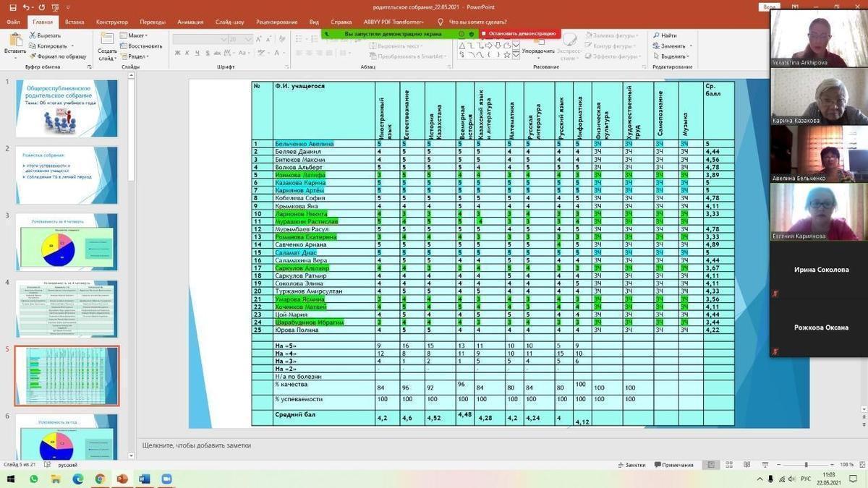
Task: Click the Create slide (Создать слайд) icon
Action: [107, 43]
